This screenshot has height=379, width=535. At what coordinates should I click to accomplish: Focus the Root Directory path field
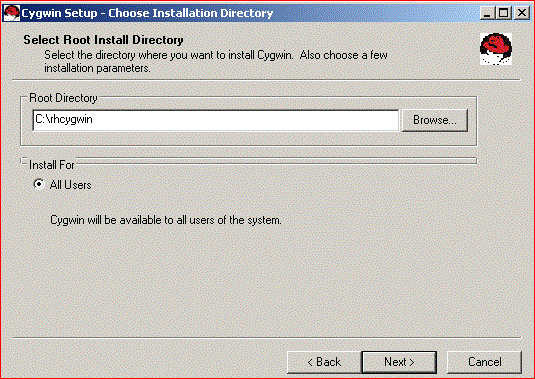[x=216, y=120]
